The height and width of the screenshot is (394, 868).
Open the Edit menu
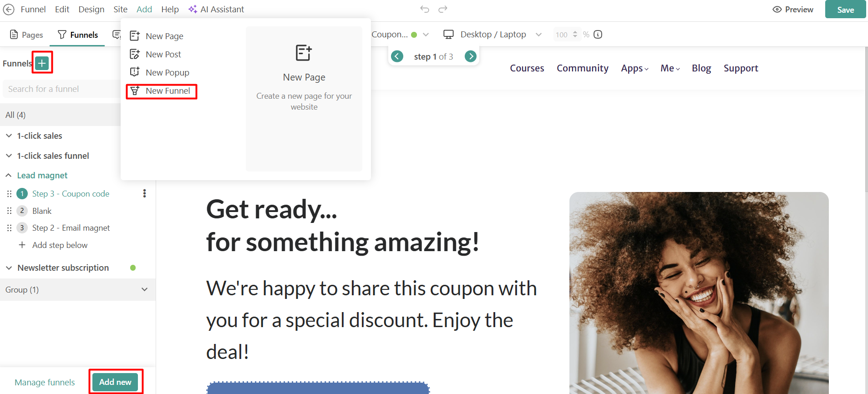pos(62,9)
